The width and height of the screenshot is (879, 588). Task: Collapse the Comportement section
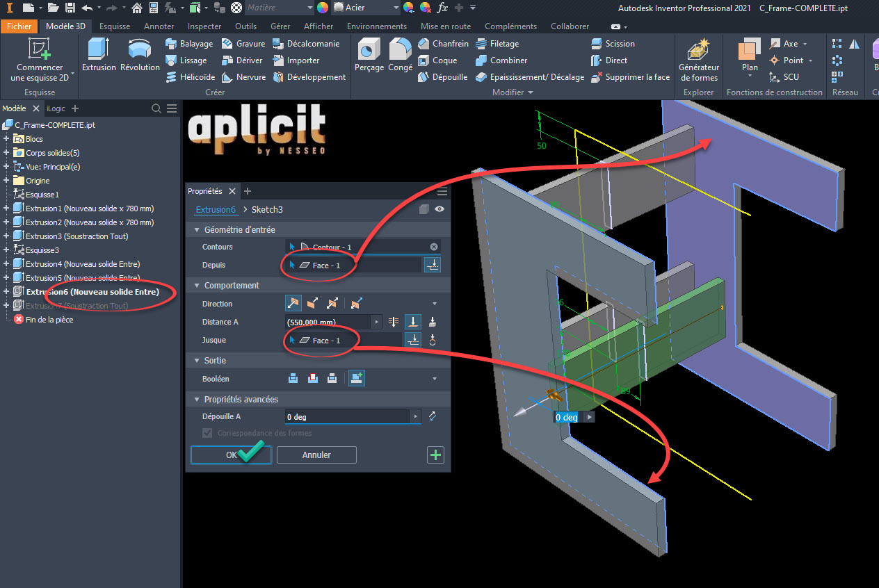click(195, 285)
